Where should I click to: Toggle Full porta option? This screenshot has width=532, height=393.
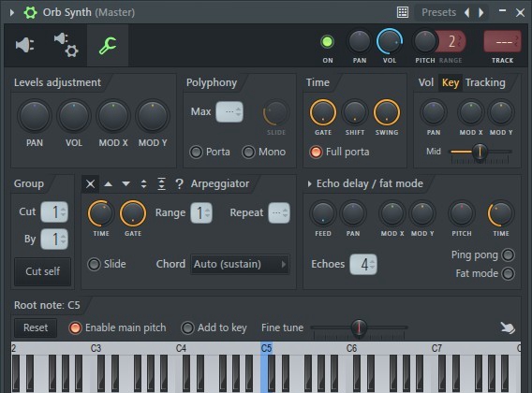[x=316, y=152]
